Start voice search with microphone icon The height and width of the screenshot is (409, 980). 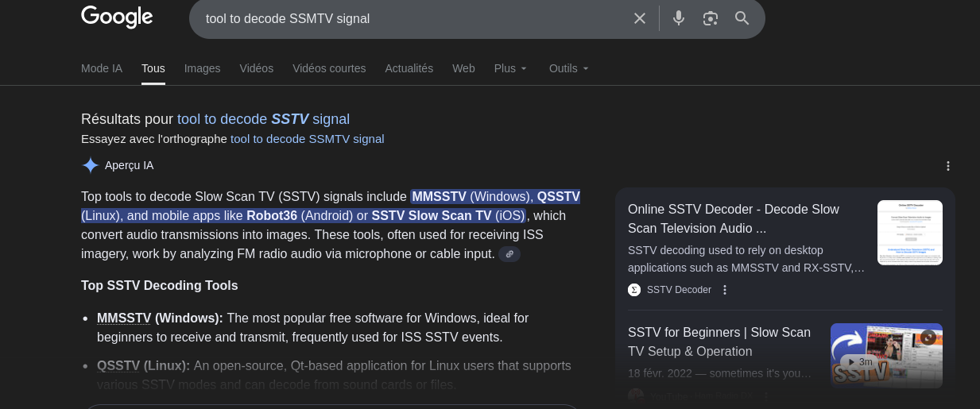pos(678,18)
